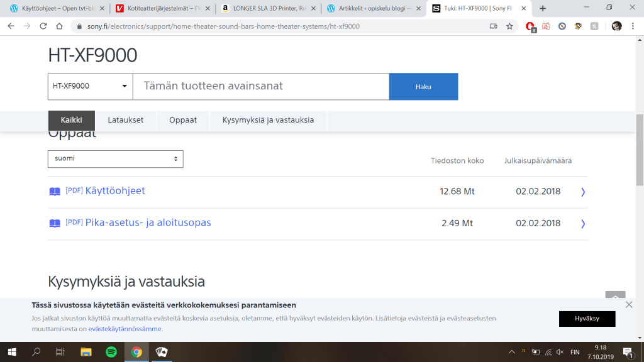The width and height of the screenshot is (644, 362).
Task: Select the Kysymyksiä ja vastauksia tab
Action: click(x=268, y=120)
